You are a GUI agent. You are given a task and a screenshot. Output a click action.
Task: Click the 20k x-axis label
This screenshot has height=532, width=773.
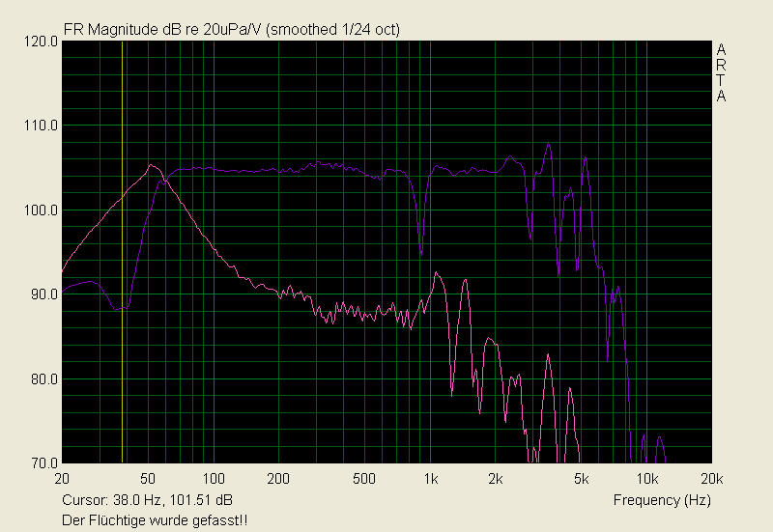point(712,479)
